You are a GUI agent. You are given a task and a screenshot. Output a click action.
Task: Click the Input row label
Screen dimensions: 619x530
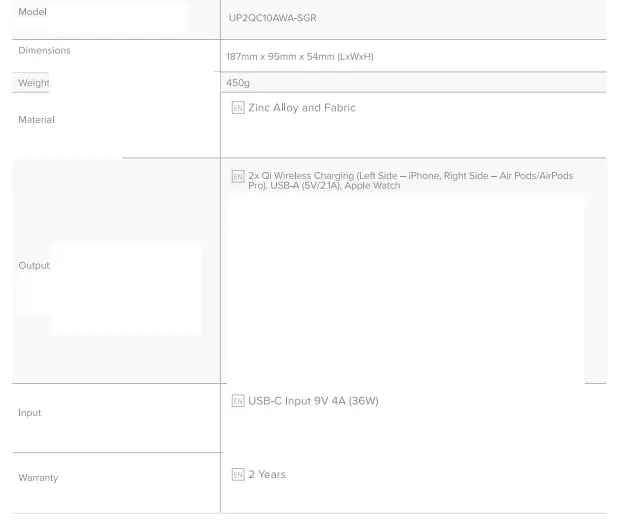coord(29,413)
